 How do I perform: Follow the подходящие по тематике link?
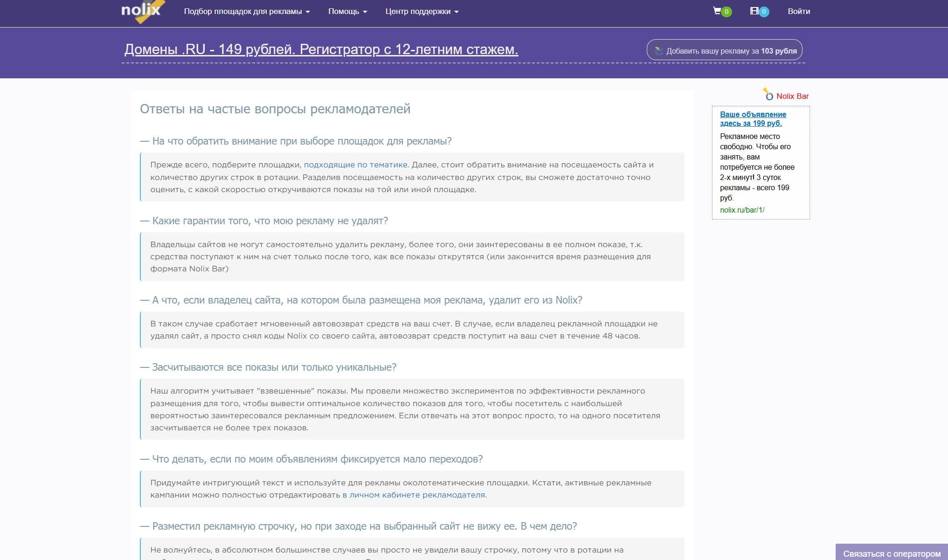pyautogui.click(x=355, y=165)
